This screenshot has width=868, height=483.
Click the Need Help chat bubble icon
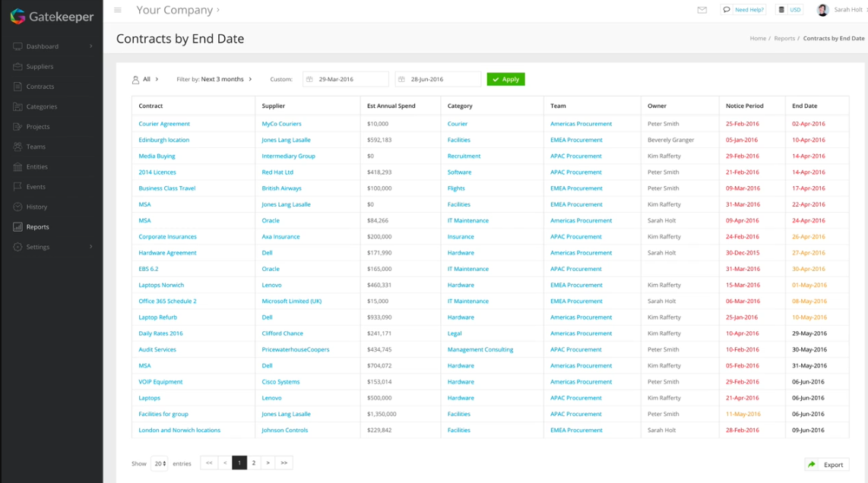tap(727, 9)
